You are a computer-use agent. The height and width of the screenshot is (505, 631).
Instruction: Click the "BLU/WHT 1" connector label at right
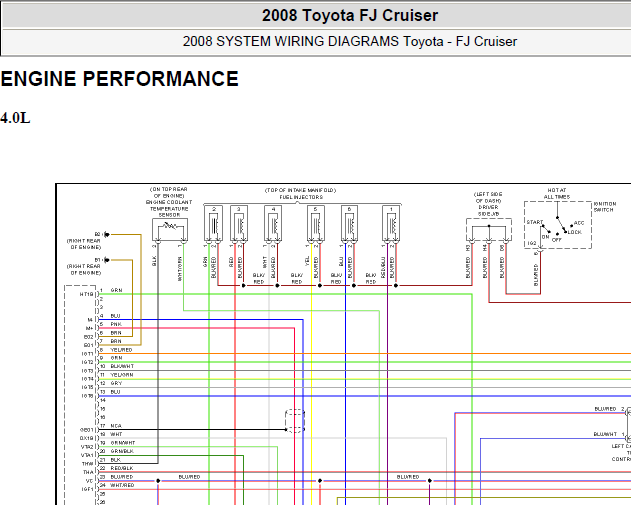tap(609, 435)
